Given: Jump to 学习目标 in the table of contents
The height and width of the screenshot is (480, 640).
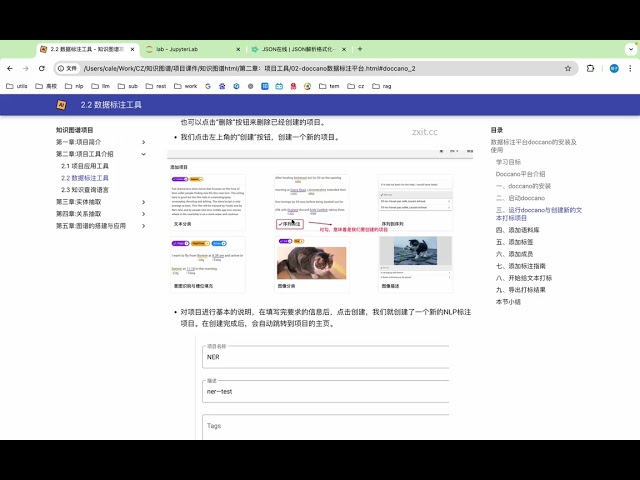Looking at the screenshot, I should 508,162.
